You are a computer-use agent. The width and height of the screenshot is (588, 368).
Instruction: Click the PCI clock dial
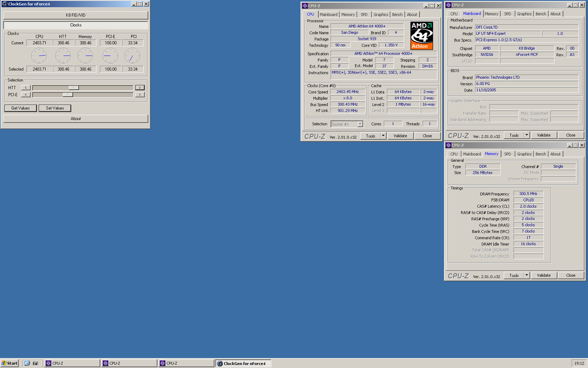[x=133, y=56]
